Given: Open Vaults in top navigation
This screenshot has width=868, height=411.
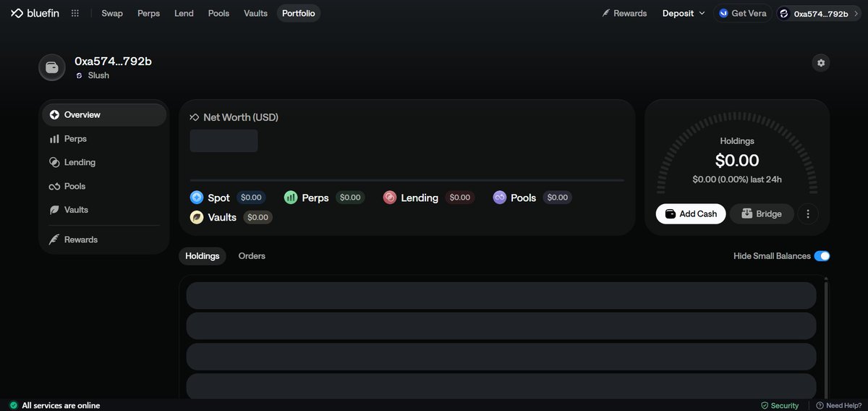Looking at the screenshot, I should click(x=255, y=13).
